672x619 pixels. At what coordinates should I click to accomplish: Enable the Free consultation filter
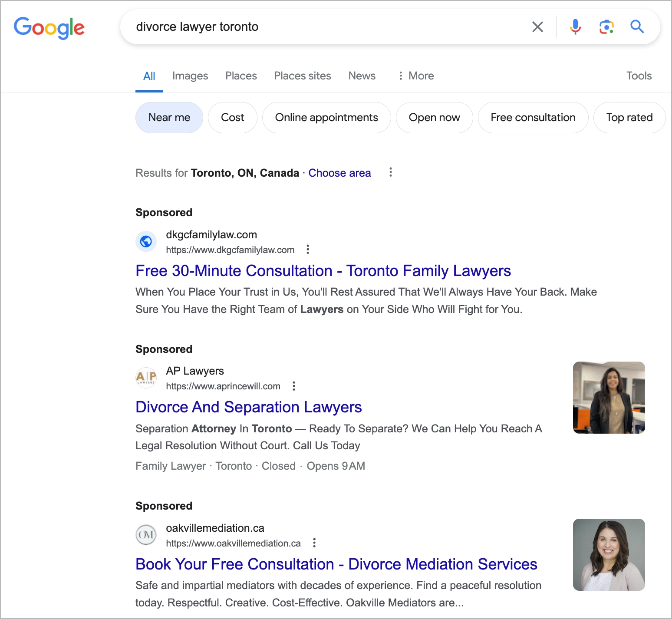click(x=533, y=117)
